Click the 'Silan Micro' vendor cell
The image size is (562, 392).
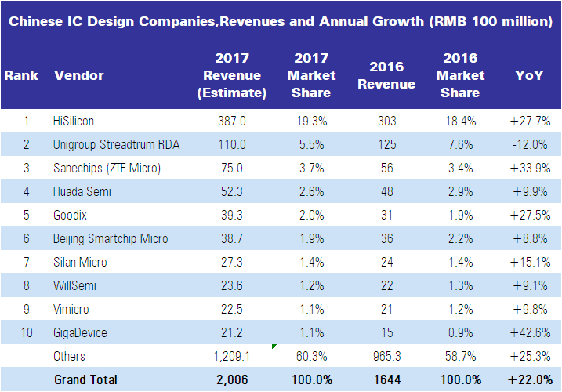[80, 262]
